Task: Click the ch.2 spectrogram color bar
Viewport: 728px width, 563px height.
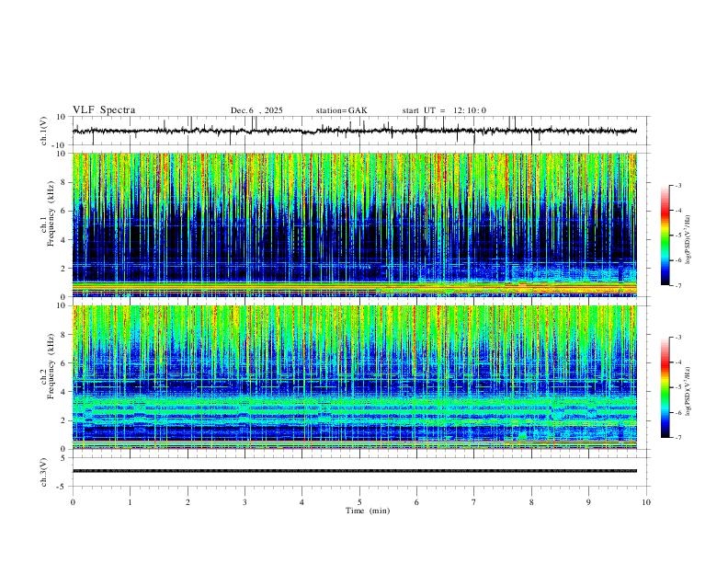Action: [665, 387]
